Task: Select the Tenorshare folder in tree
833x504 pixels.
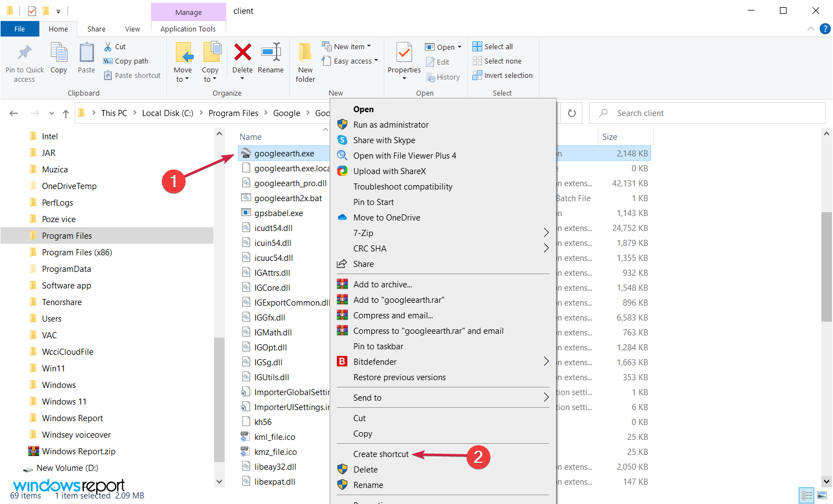Action: [62, 302]
